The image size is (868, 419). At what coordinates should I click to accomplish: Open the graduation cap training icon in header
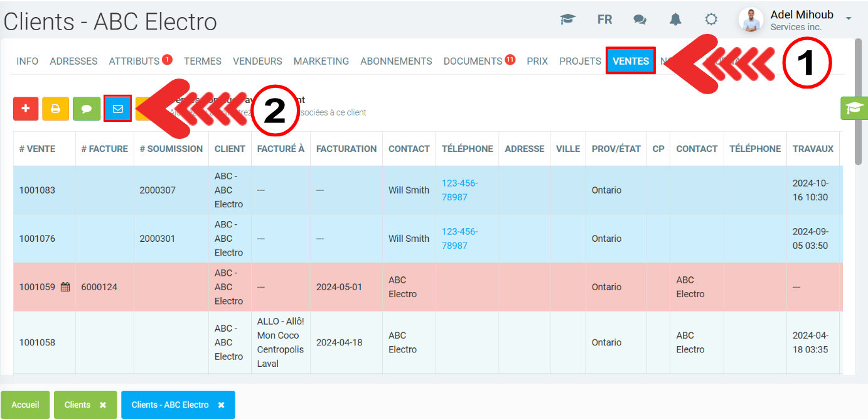567,19
